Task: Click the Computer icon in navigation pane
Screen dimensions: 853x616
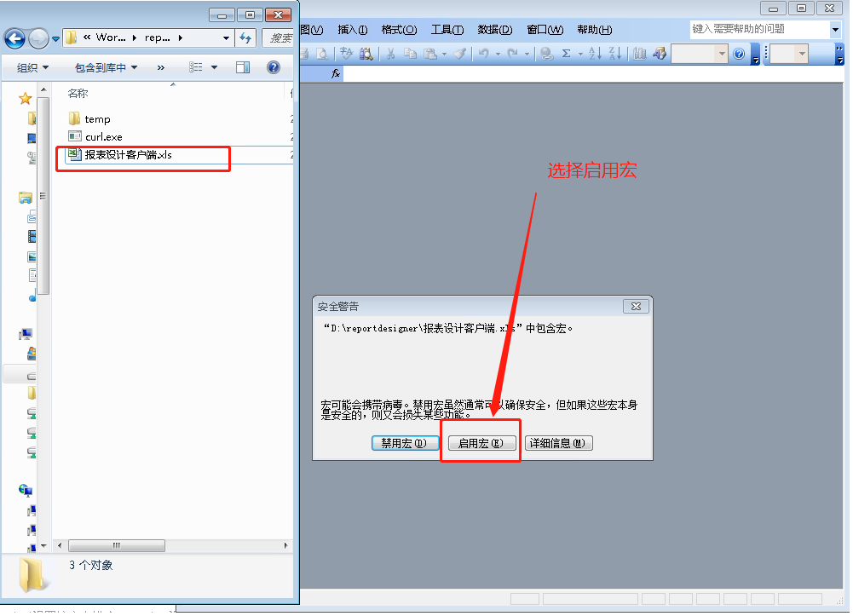Action: point(25,334)
